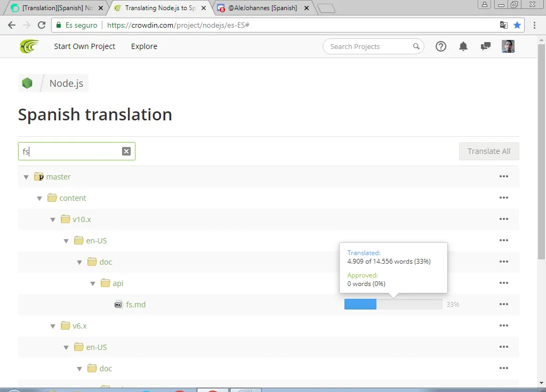The image size is (546, 392).
Task: Click '0 words (0%)' approved tooltip text
Action: click(366, 283)
